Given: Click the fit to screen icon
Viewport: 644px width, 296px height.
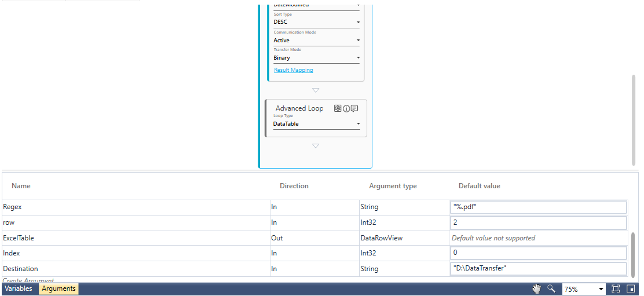Looking at the screenshot, I should pyautogui.click(x=616, y=289).
